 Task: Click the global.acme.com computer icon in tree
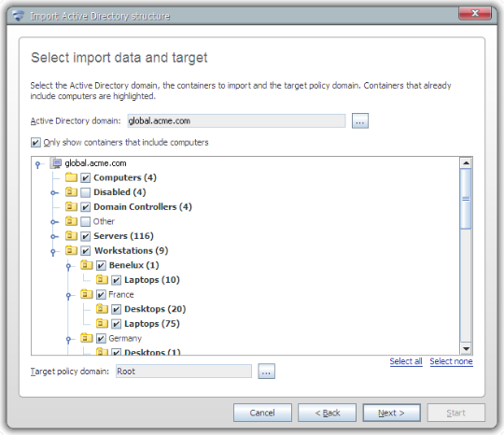(56, 163)
